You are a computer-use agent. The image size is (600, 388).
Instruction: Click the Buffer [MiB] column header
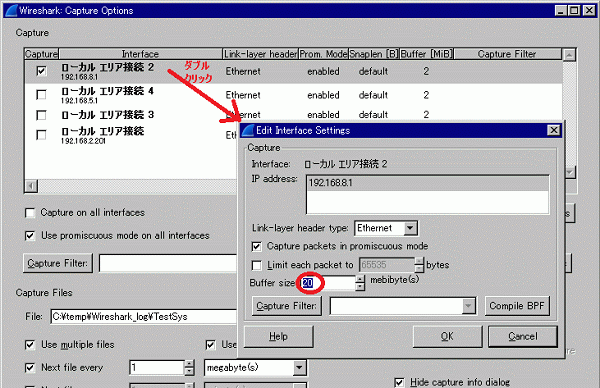tap(427, 54)
